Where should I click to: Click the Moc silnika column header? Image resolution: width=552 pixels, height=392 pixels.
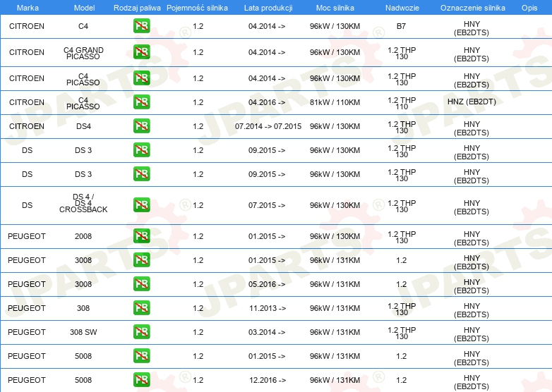point(335,8)
